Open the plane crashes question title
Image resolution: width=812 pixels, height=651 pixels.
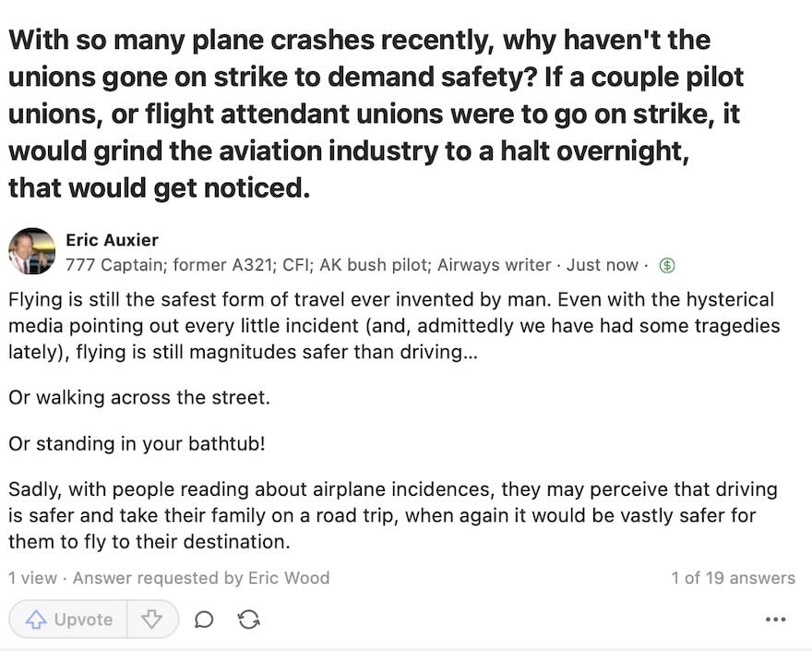point(376,114)
